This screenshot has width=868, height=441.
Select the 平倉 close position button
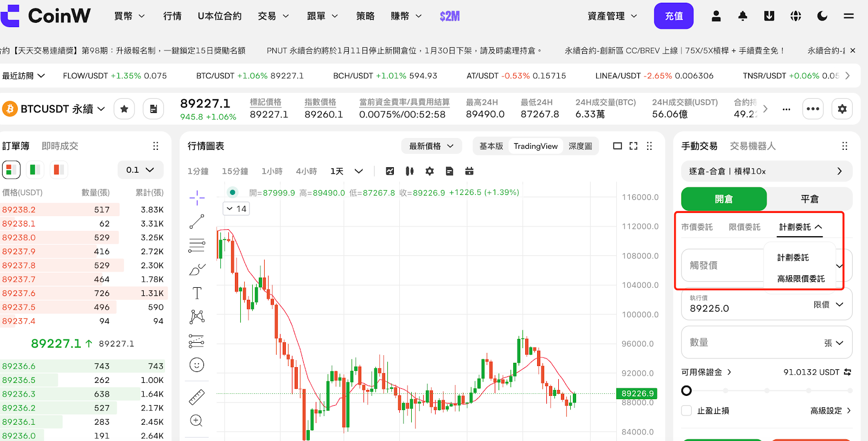tap(809, 199)
